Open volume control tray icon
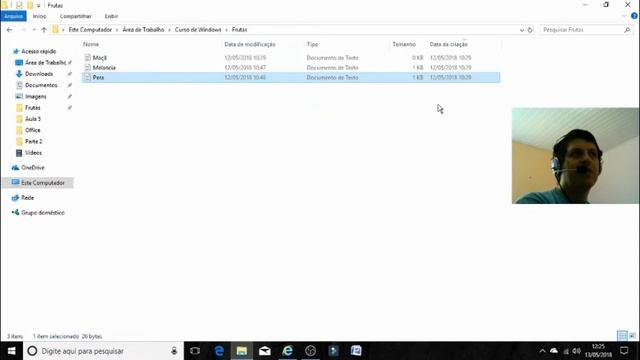 (x=576, y=351)
